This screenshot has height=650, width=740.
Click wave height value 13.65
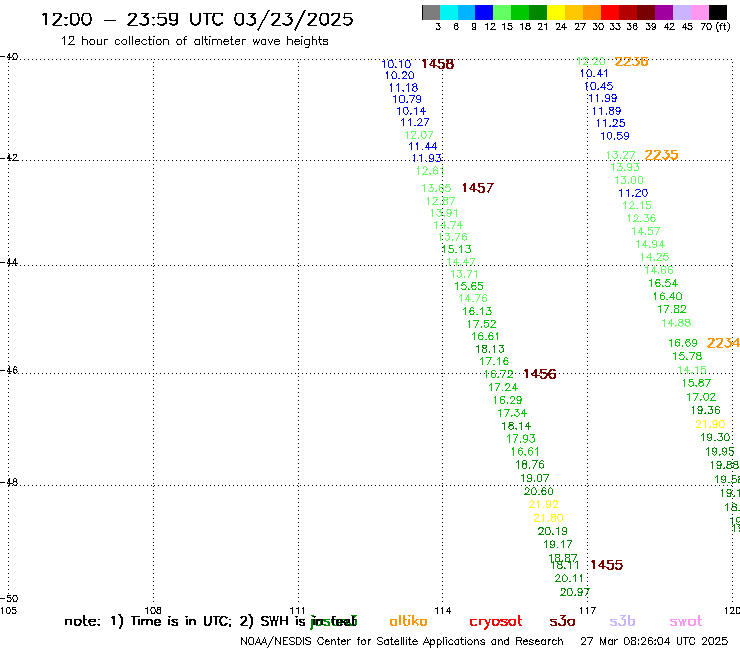436,188
